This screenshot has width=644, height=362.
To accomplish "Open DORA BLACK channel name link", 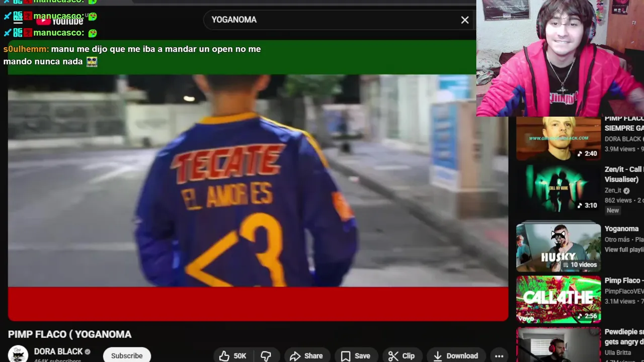I will [58, 351].
